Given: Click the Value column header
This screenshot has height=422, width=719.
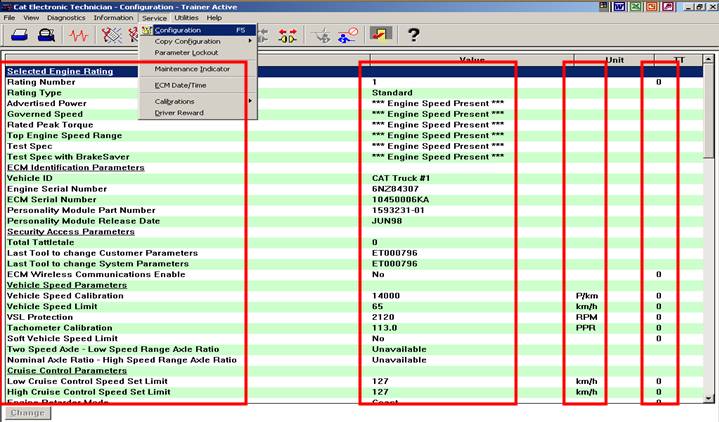Looking at the screenshot, I should (471, 59).
